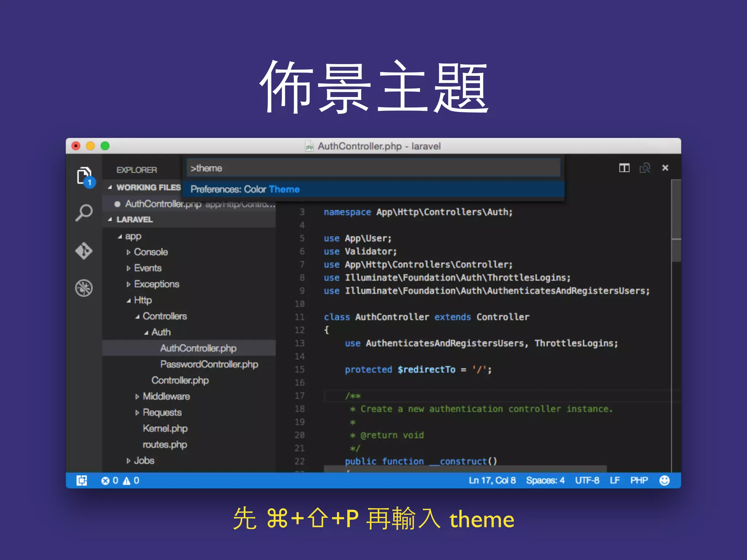Expand the Events folder
Image resolution: width=747 pixels, height=560 pixels.
128,268
